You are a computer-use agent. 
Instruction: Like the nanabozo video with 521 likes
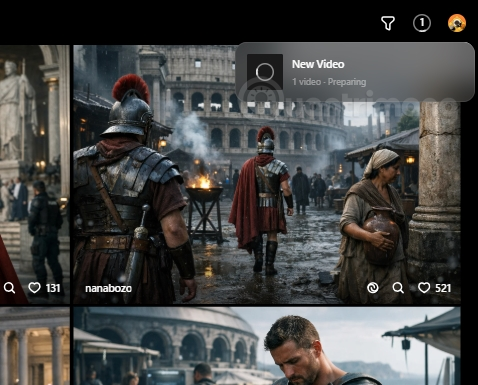(424, 288)
